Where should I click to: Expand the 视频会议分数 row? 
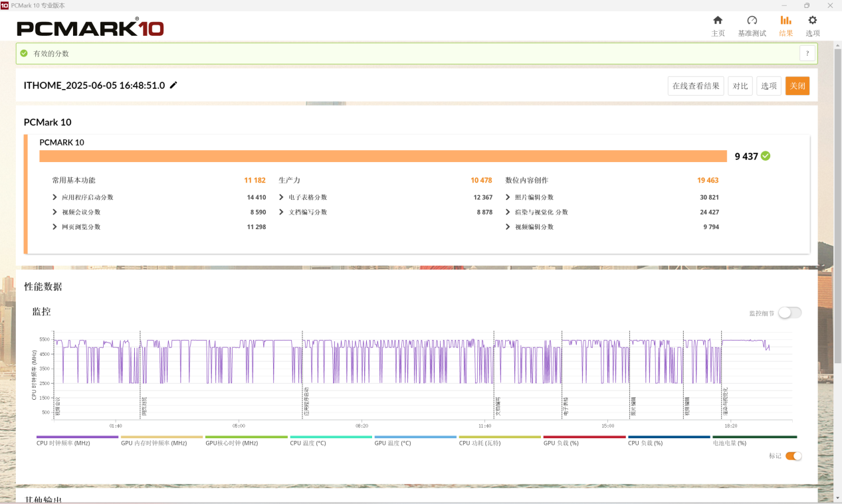54,212
